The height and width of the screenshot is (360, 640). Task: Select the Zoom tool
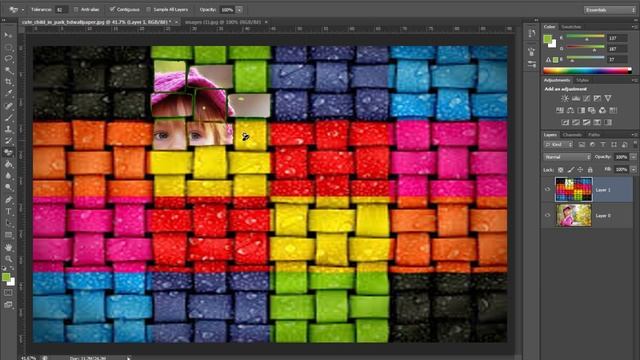8,259
